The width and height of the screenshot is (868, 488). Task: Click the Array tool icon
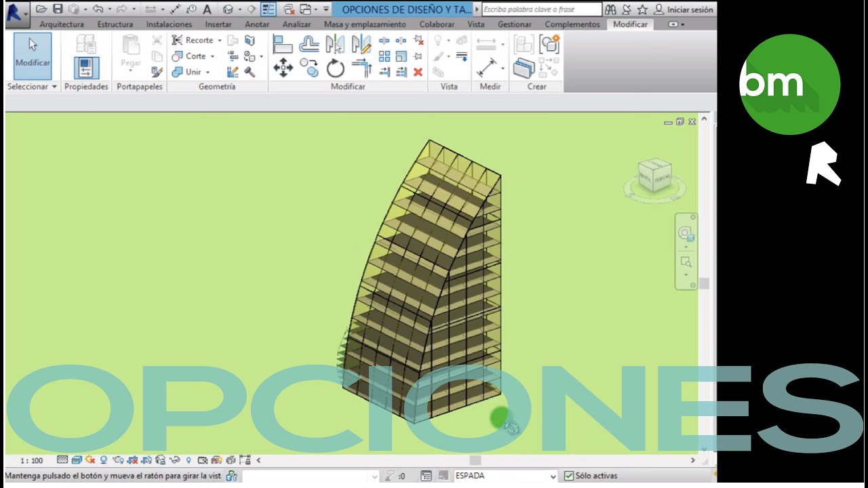tap(384, 56)
